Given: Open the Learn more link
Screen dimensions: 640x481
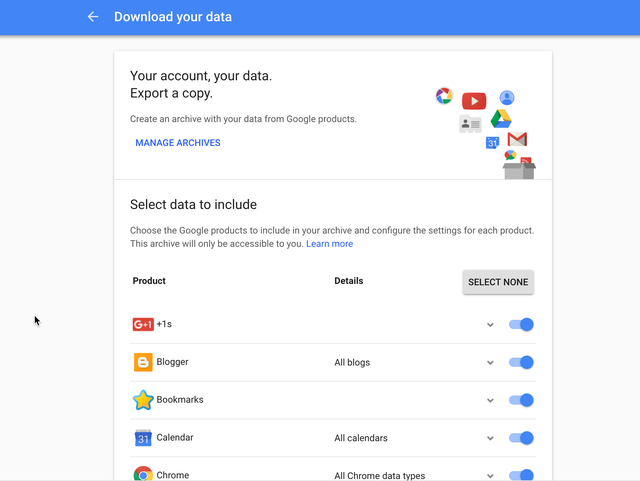Looking at the screenshot, I should [329, 244].
